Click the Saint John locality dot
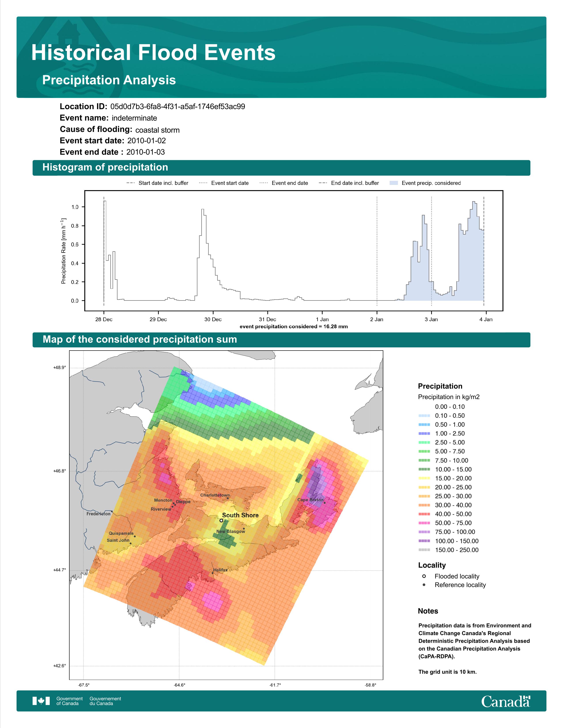 pyautogui.click(x=130, y=544)
